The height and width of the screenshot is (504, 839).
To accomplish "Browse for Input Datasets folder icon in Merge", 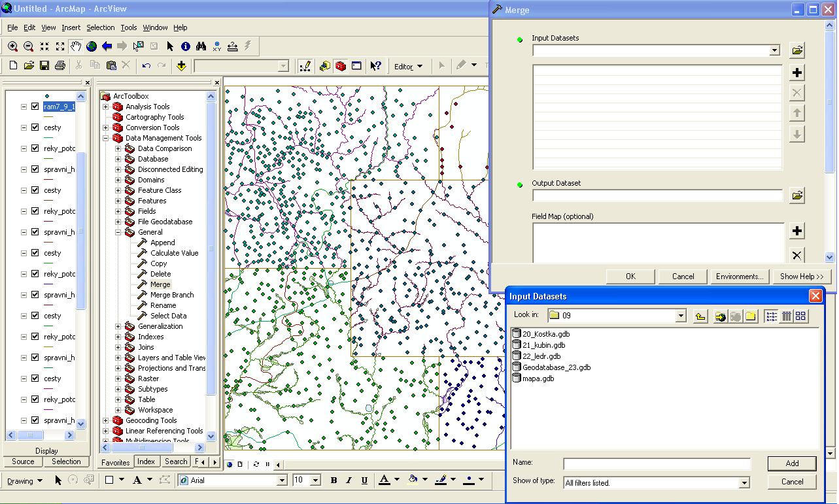I will coord(796,50).
